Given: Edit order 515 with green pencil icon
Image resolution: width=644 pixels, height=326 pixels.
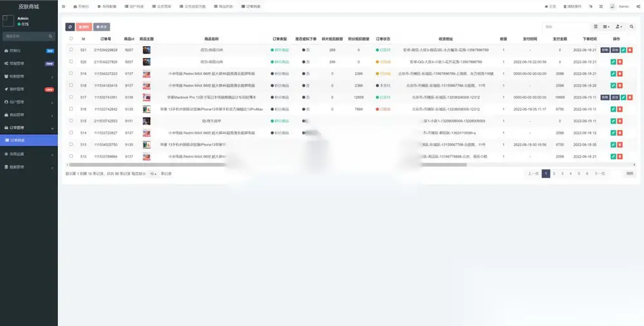Looking at the screenshot, I should 613,121.
